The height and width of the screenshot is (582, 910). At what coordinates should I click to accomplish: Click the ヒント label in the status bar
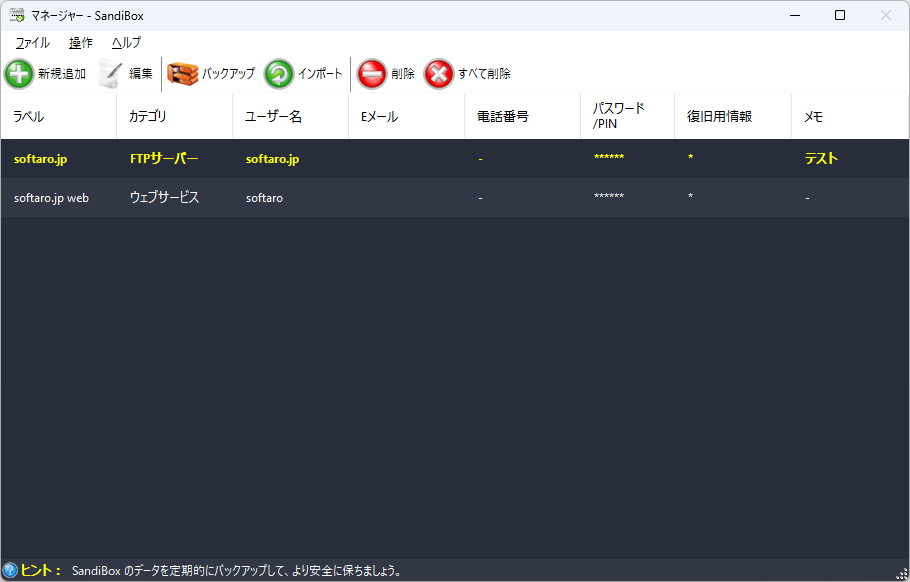[41, 570]
